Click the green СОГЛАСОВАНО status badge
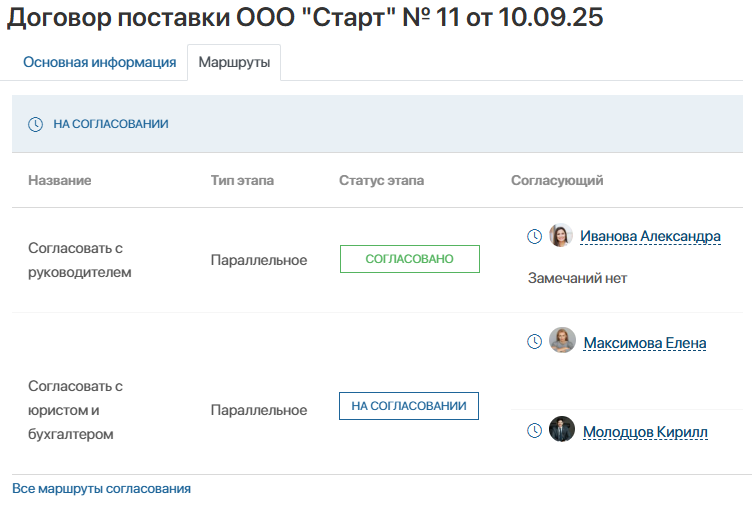This screenshot has width=752, height=507. pyautogui.click(x=410, y=259)
